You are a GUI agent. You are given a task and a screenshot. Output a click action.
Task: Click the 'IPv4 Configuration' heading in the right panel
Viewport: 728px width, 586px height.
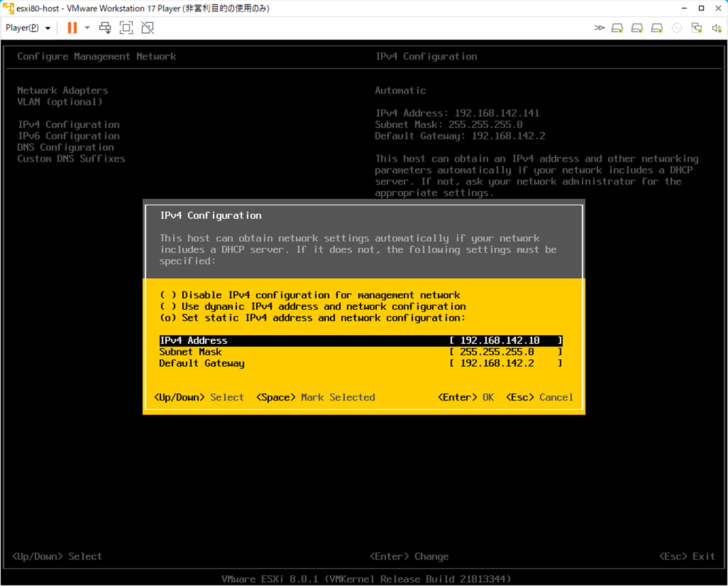click(x=426, y=56)
